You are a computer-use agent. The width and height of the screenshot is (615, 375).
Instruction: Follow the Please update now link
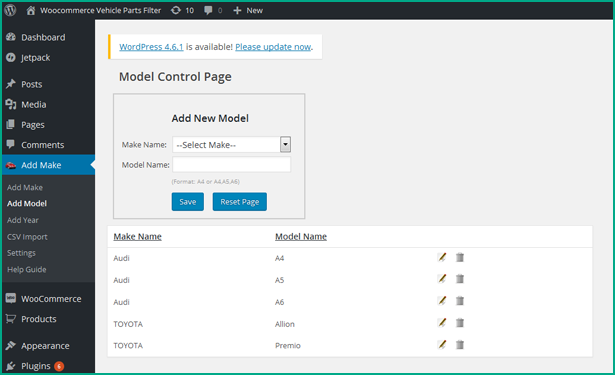pos(273,47)
